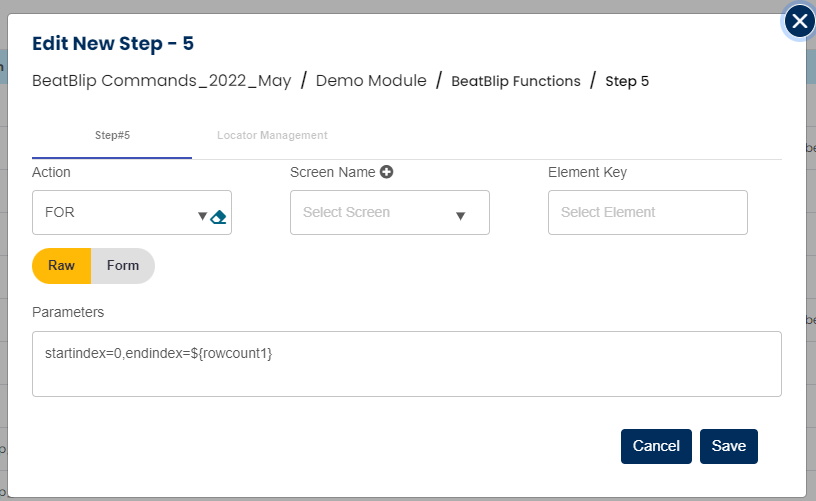Image resolution: width=816 pixels, height=501 pixels.
Task: Toggle parameters view to Raw
Action: tap(62, 266)
